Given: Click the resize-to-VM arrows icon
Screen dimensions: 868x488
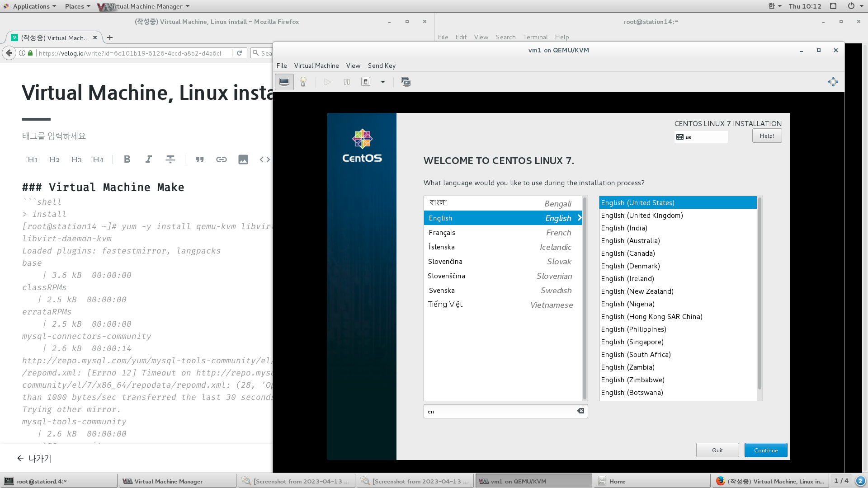Looking at the screenshot, I should click(833, 82).
